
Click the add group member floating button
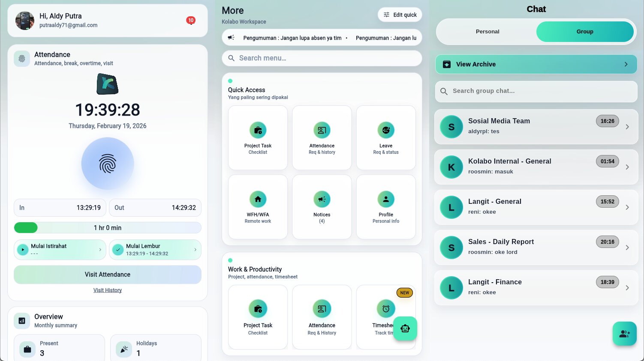[624, 334]
